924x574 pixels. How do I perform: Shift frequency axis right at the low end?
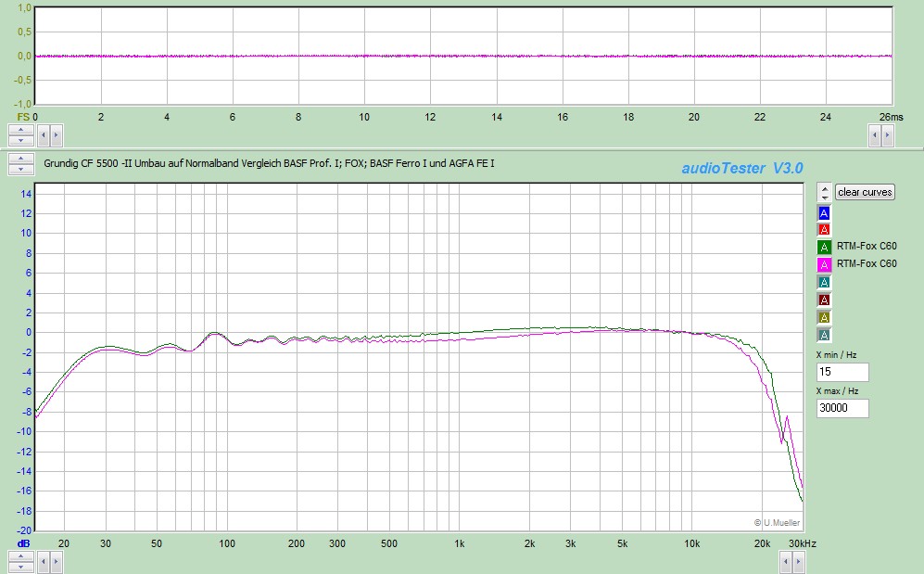click(56, 560)
